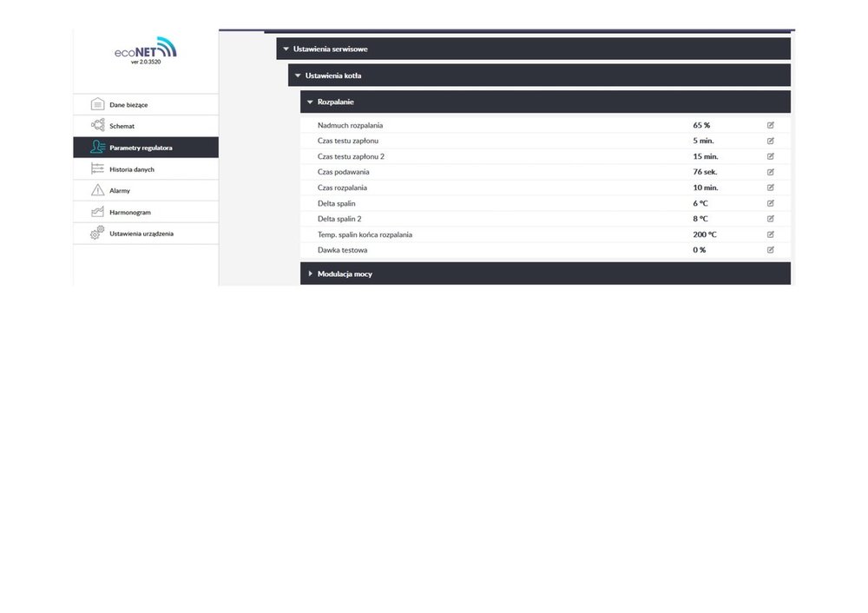This screenshot has width=868, height=613.
Task: Click the edit icon for Delta spalin
Action: pyautogui.click(x=770, y=203)
